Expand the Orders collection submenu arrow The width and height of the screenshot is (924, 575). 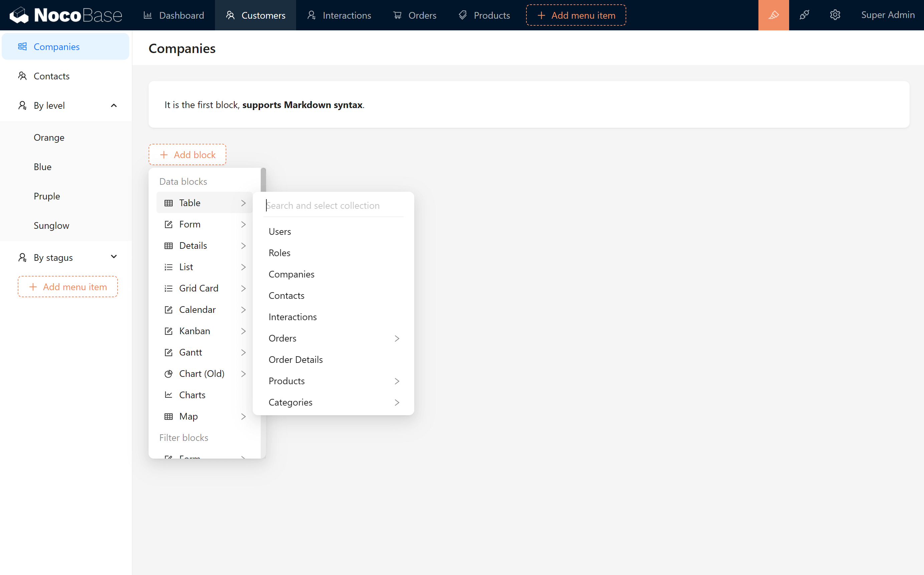(397, 339)
